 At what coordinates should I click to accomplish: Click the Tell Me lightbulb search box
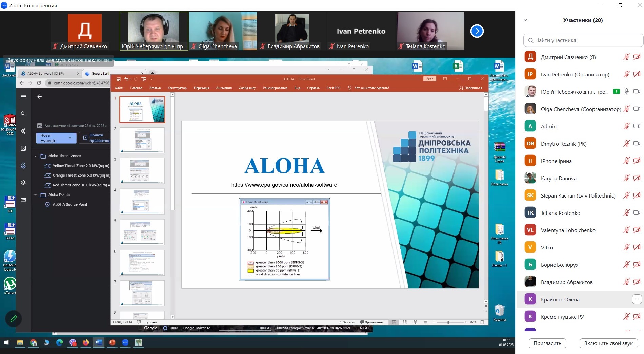click(x=368, y=88)
